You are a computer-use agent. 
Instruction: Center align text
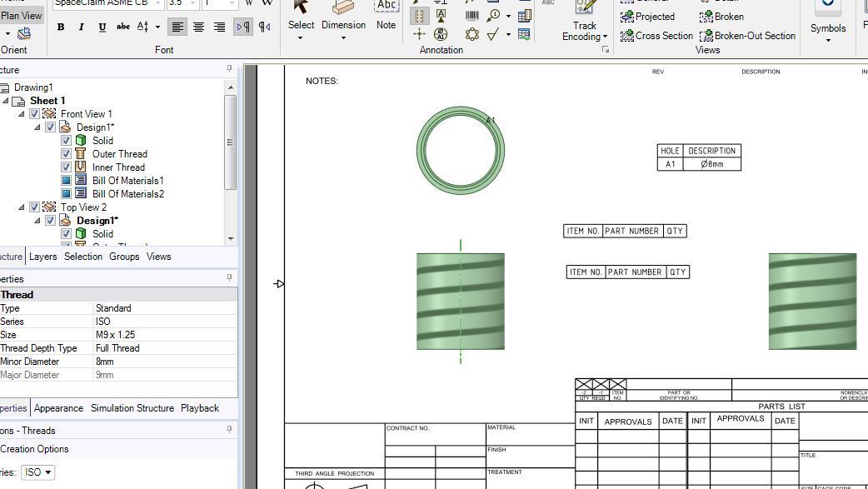tap(198, 27)
